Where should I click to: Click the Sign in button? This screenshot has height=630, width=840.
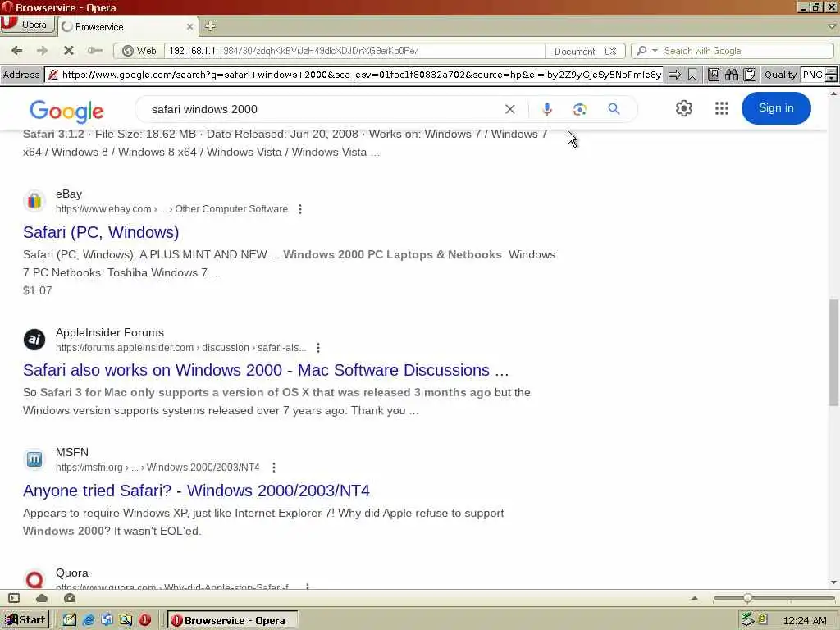pos(776,108)
